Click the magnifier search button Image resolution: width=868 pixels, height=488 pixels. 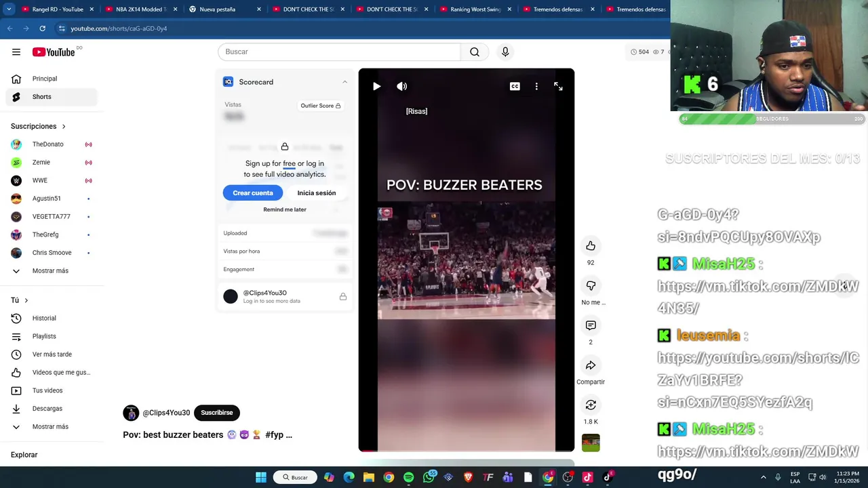click(x=475, y=52)
